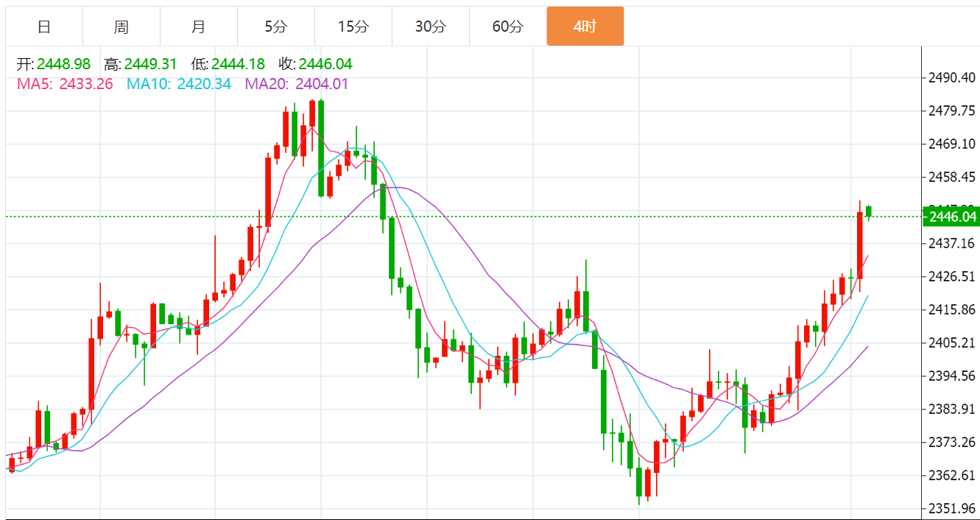
Task: Switch to the 日 daily chart tab
Action: pos(44,27)
